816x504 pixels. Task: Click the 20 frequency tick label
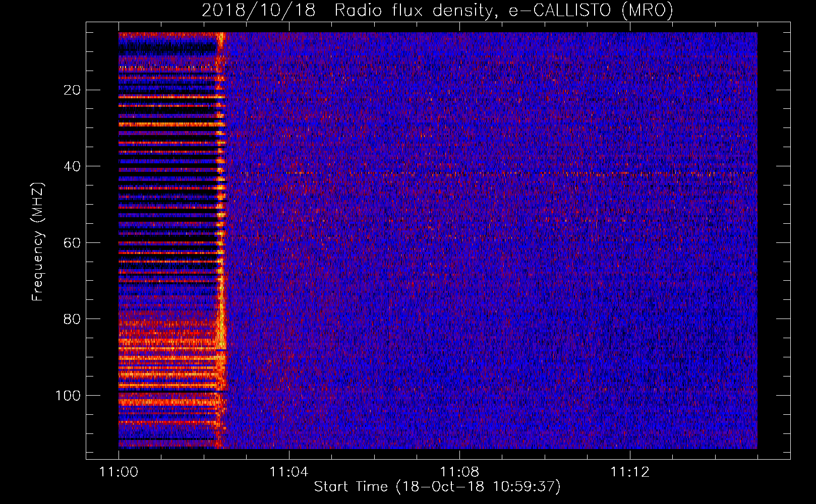click(73, 90)
